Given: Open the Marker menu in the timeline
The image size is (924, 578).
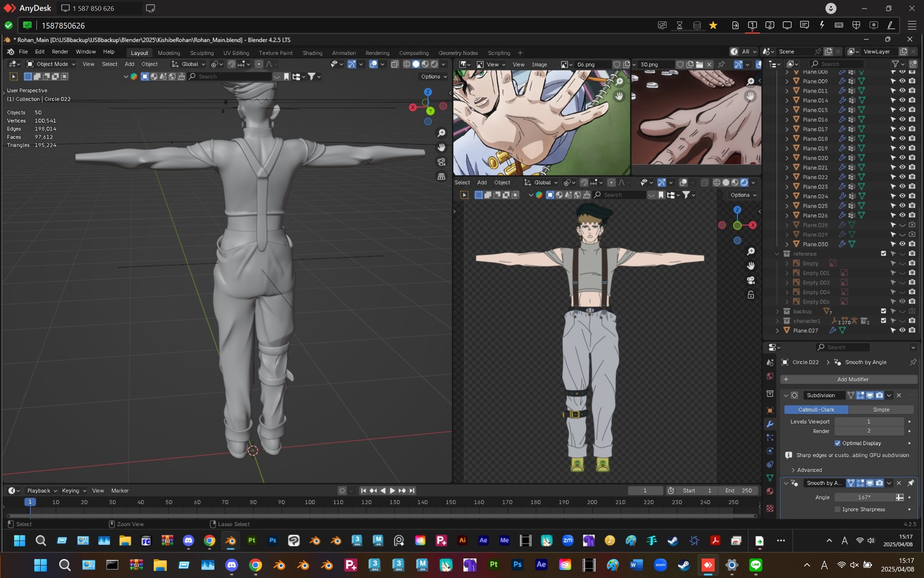Looking at the screenshot, I should (120, 491).
